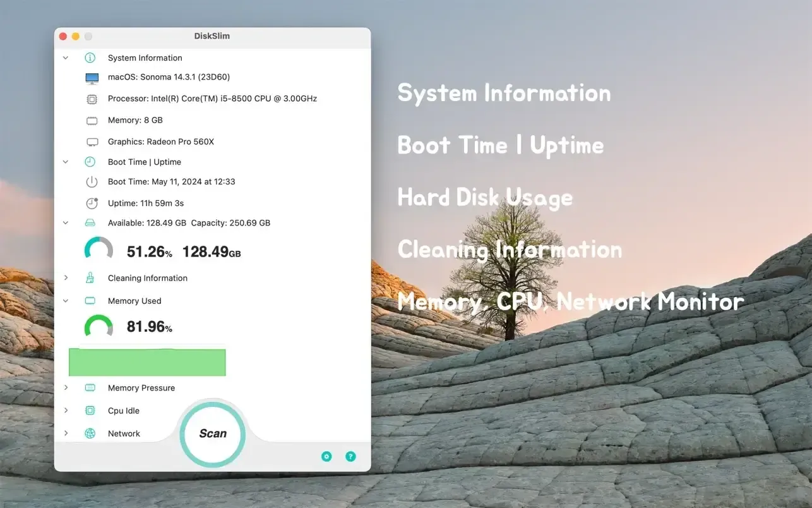Click the System Information info icon

click(x=90, y=57)
